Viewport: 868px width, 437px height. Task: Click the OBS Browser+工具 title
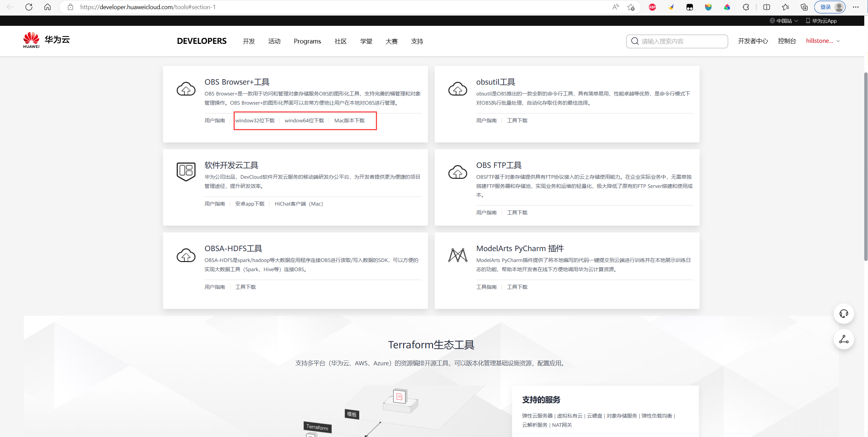(x=237, y=82)
